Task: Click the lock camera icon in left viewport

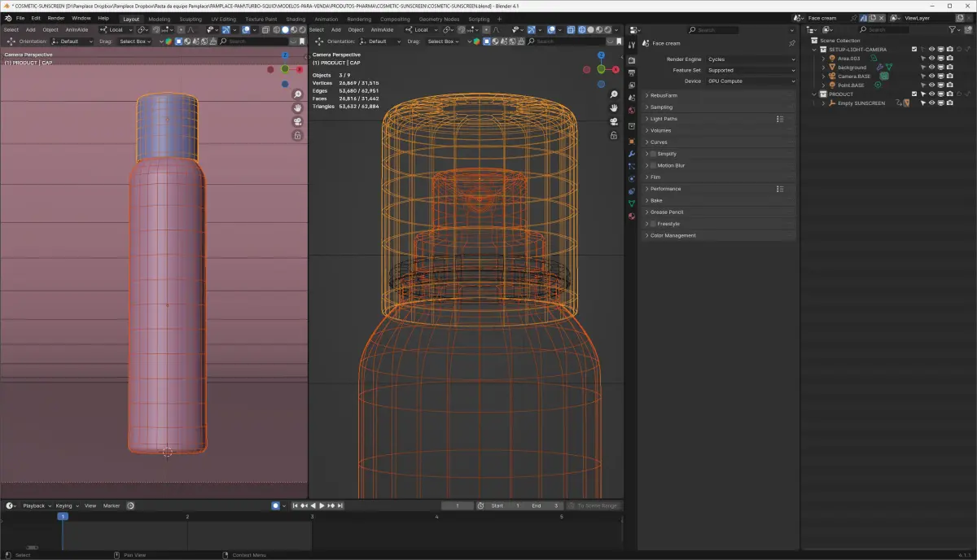Action: (298, 135)
